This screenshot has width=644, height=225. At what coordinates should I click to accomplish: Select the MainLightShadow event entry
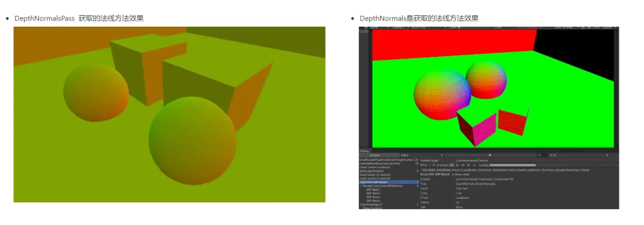pyautogui.click(x=373, y=171)
